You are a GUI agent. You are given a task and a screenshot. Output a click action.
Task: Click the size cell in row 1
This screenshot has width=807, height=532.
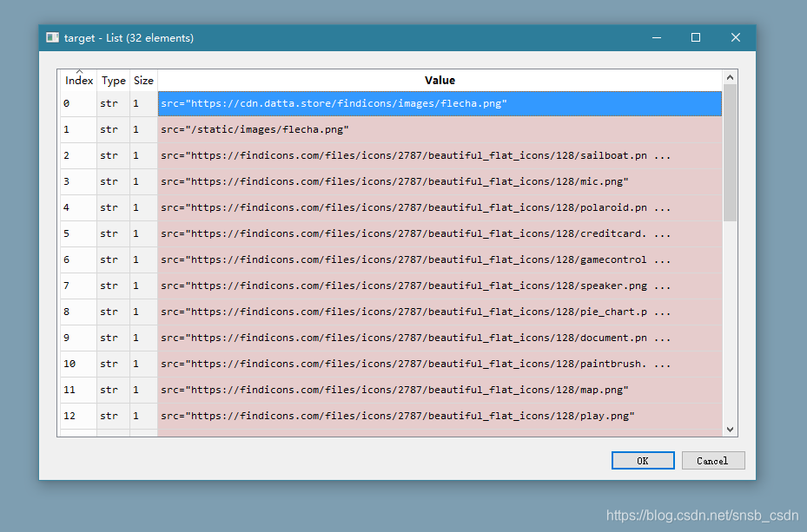(143, 129)
